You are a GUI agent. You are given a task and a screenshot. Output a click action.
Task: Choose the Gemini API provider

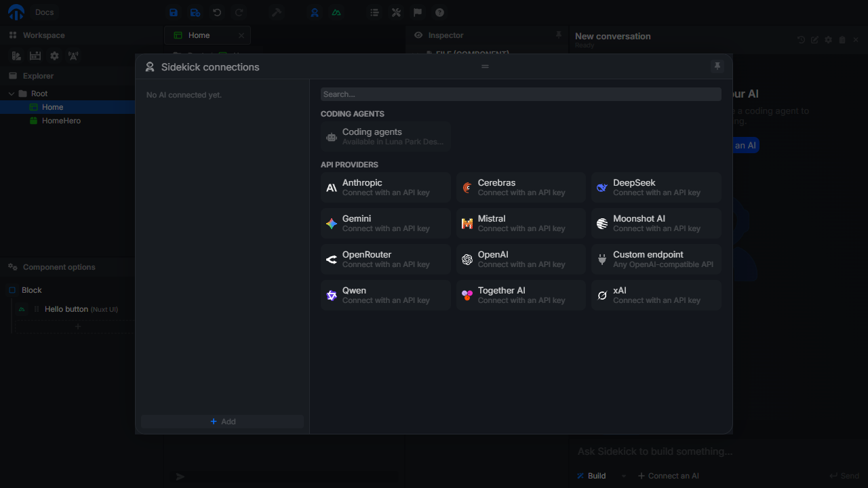click(x=386, y=224)
